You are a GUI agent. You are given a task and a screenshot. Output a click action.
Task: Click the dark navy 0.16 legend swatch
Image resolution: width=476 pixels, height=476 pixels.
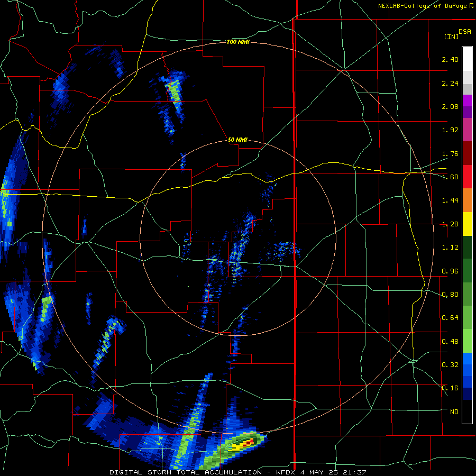point(467,394)
